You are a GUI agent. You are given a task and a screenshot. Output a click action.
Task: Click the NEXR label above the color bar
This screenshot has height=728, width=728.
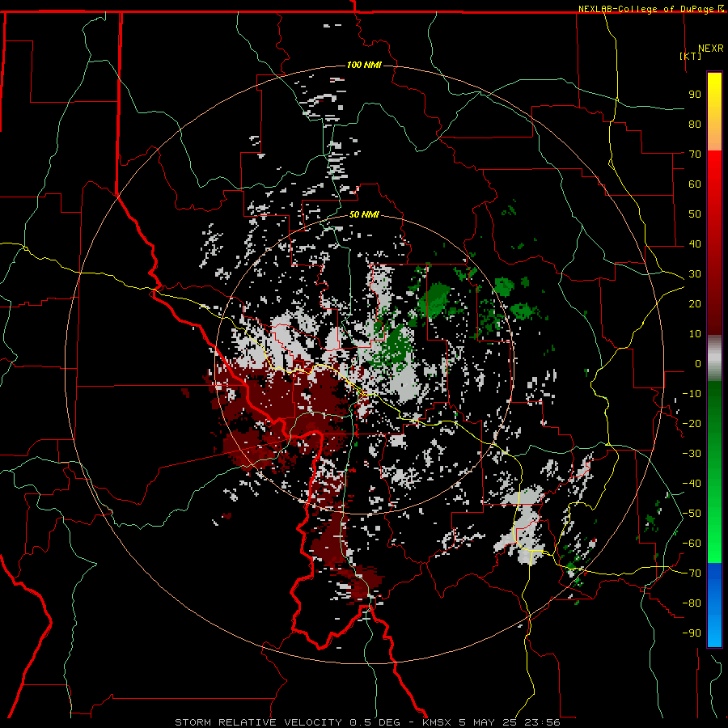711,49
